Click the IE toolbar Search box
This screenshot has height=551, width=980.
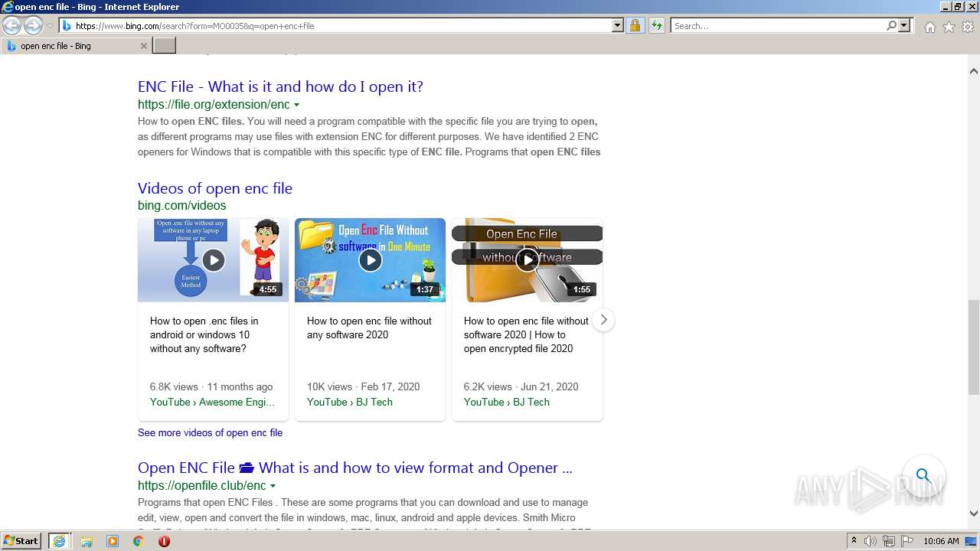pos(779,26)
